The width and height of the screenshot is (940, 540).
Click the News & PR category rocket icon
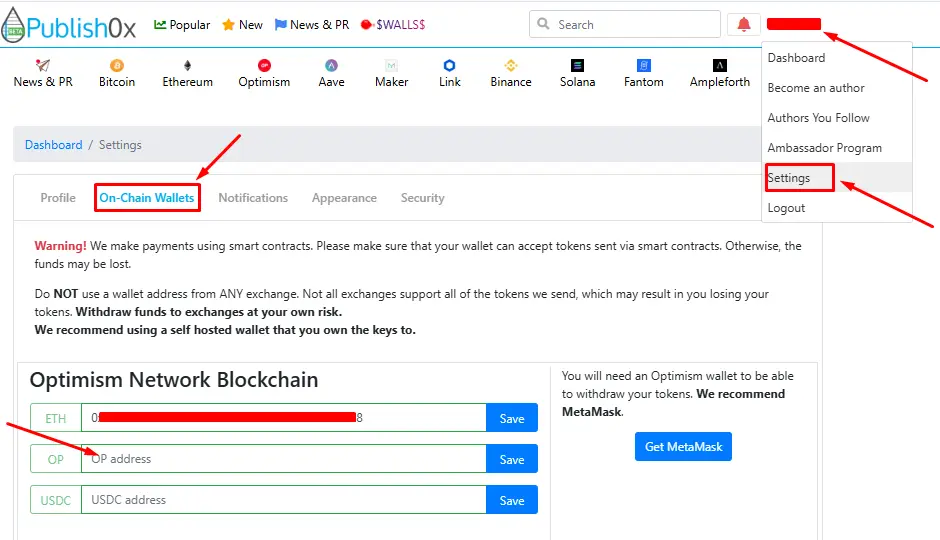pos(43,65)
